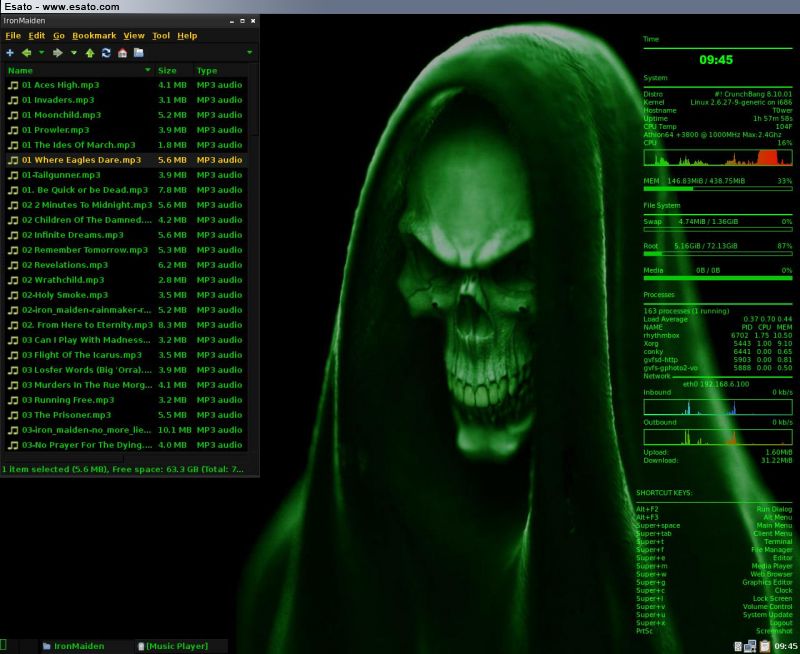Click the music note icon of 03 The Prisoner.mp3
This screenshot has height=654, width=800.
[x=13, y=415]
